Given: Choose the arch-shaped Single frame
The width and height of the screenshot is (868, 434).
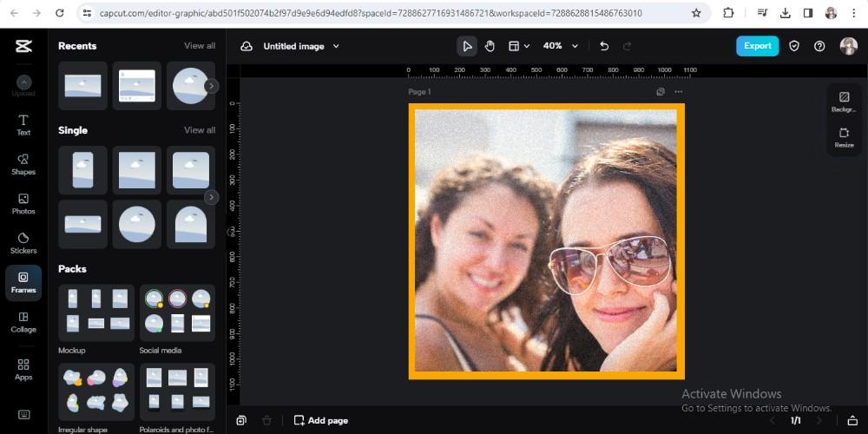Looking at the screenshot, I should 191,224.
